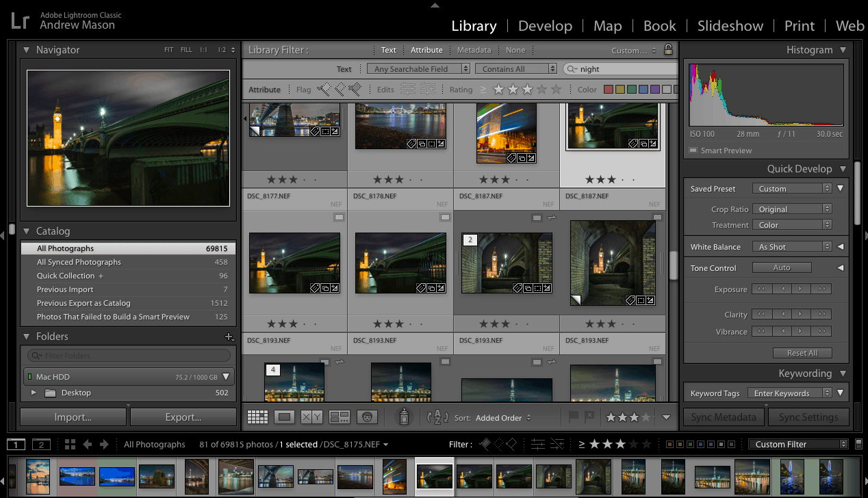Switch to Grid view in toolbar
The width and height of the screenshot is (868, 498).
pos(257,417)
